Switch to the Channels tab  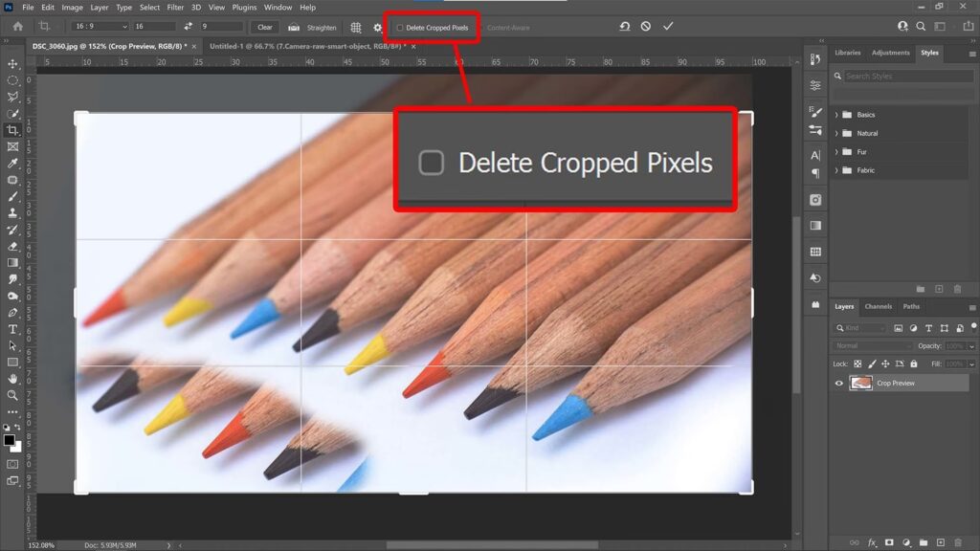878,307
